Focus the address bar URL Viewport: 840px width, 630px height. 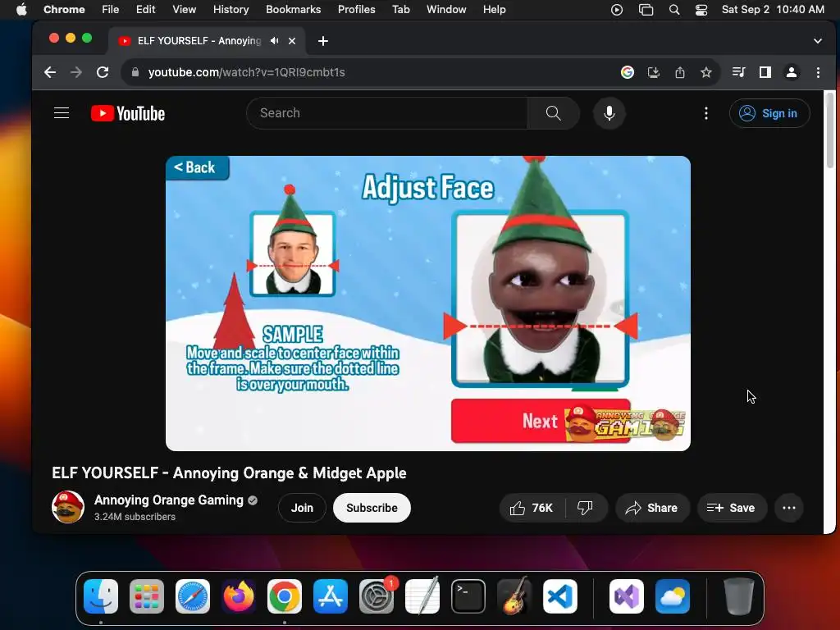point(246,72)
